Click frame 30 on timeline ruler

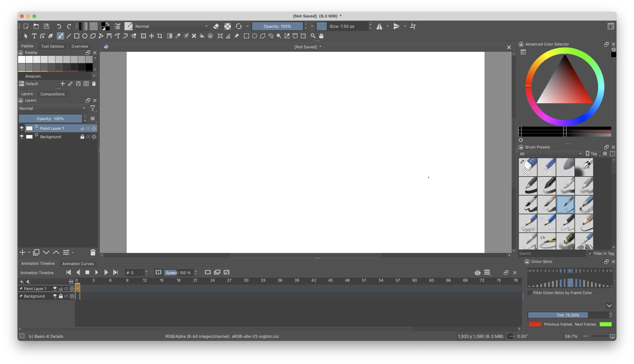pyautogui.click(x=246, y=280)
